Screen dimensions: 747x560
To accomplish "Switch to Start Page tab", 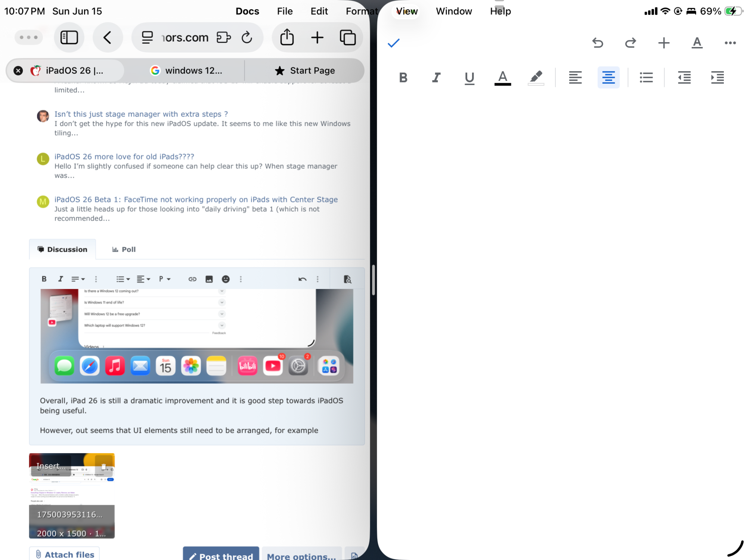I will click(x=305, y=71).
